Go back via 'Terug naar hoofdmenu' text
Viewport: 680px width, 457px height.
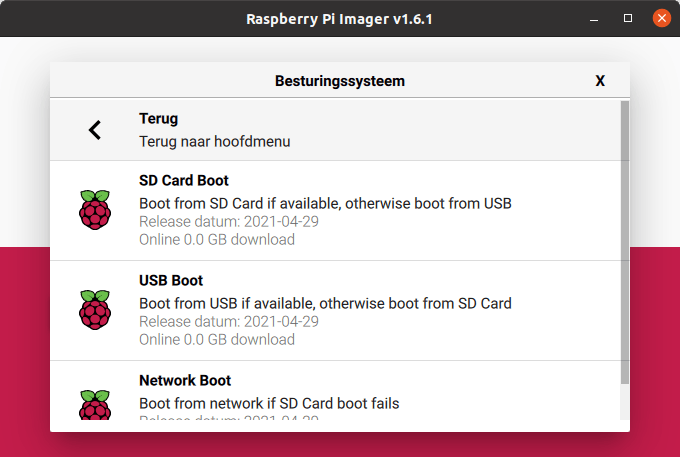(214, 141)
